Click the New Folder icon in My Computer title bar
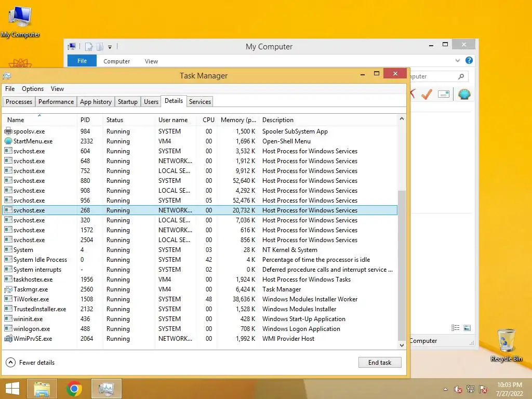The width and height of the screenshot is (532, 399). click(x=100, y=47)
